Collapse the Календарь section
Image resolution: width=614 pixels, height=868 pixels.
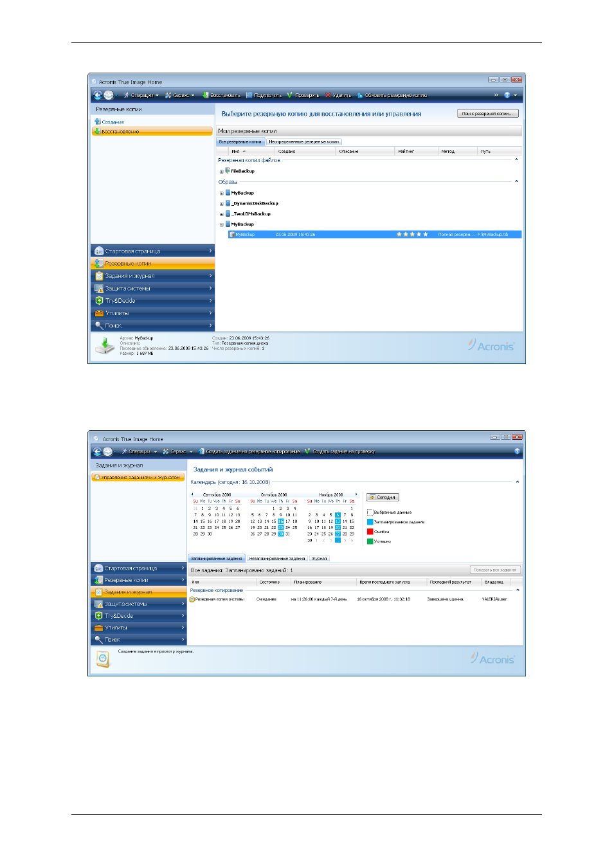click(518, 482)
